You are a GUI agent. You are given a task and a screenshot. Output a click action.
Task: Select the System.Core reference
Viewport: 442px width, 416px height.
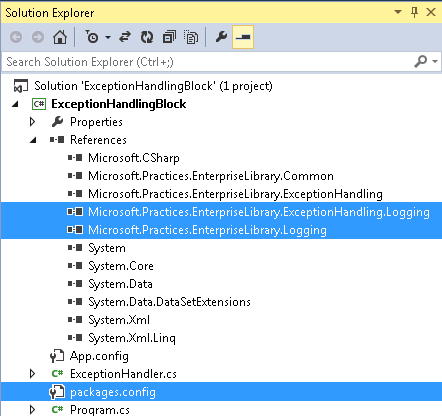click(121, 266)
